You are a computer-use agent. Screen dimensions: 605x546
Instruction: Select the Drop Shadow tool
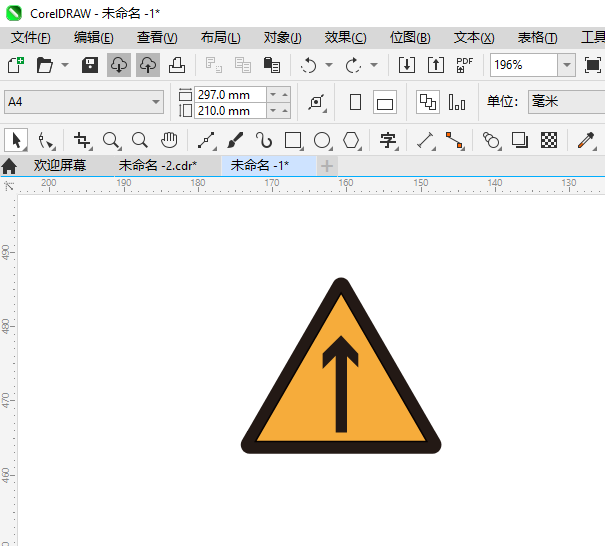tap(520, 140)
